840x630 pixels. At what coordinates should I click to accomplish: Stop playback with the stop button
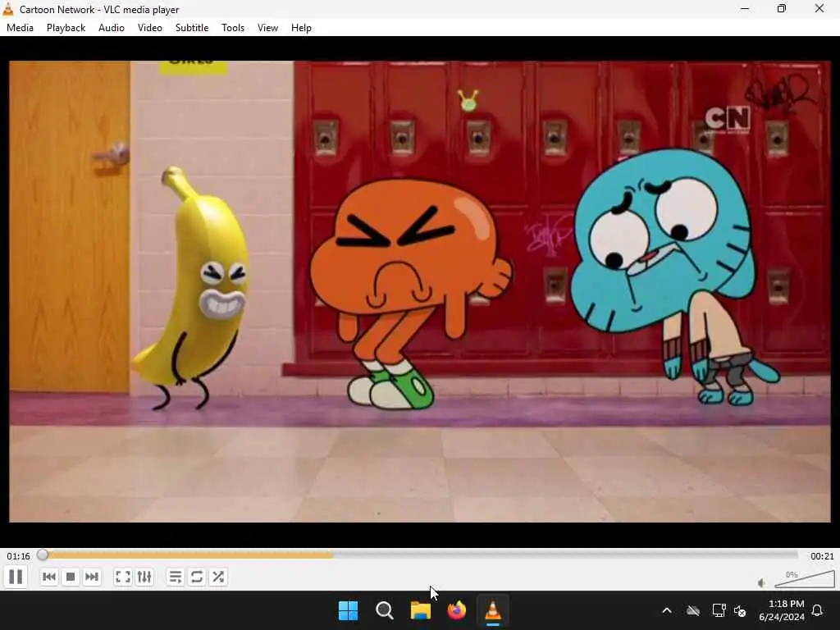coord(71,577)
